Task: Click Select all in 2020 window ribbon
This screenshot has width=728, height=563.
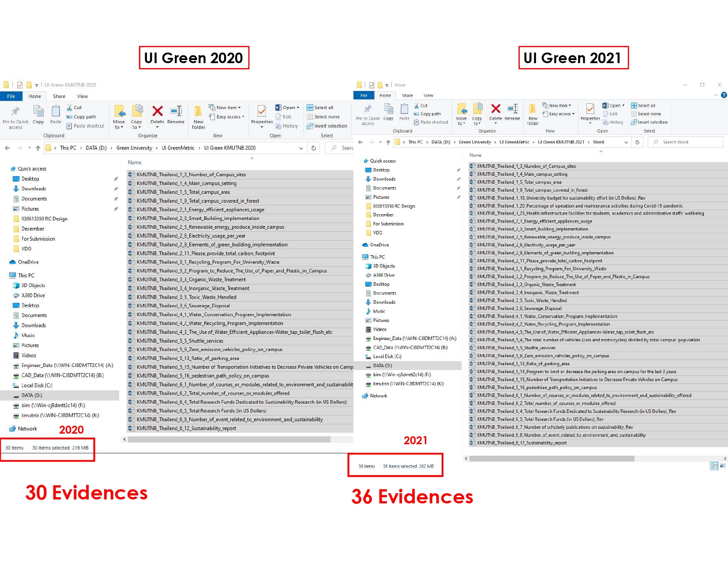Action: tap(320, 107)
